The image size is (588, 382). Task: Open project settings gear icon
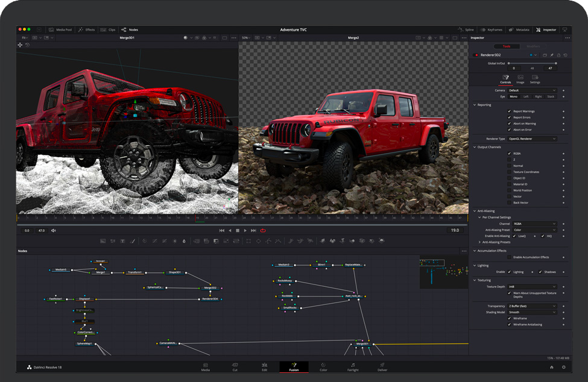point(564,367)
